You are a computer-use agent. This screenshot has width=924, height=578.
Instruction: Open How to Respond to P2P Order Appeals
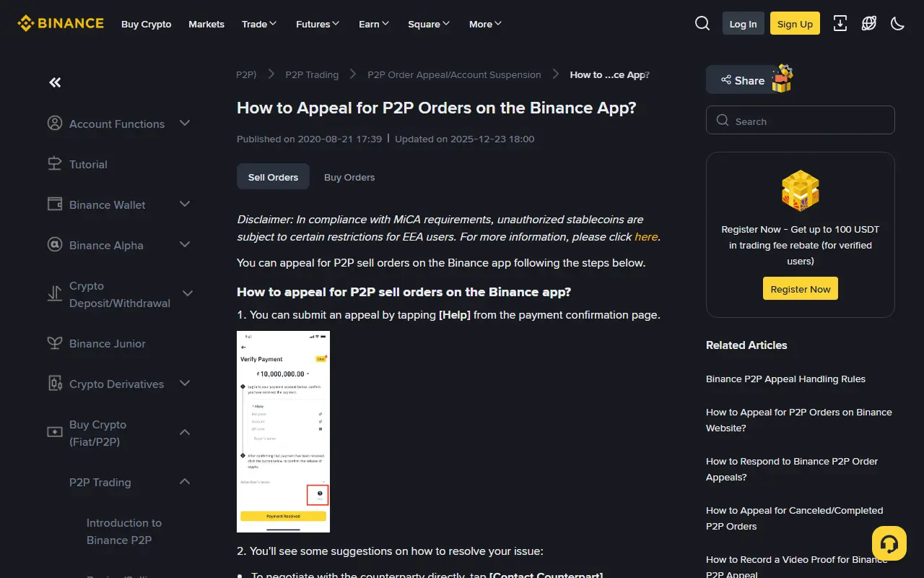click(792, 469)
